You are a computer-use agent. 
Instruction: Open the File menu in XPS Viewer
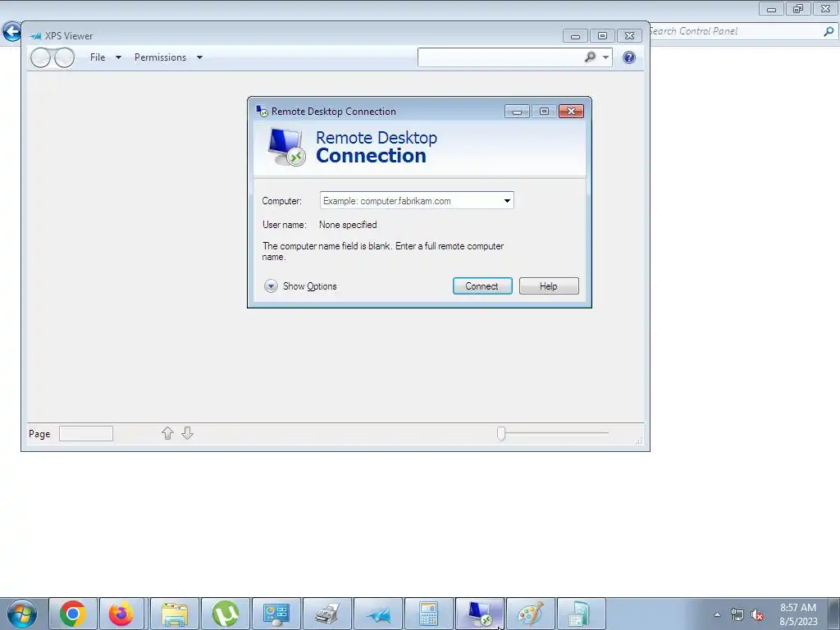click(x=105, y=57)
